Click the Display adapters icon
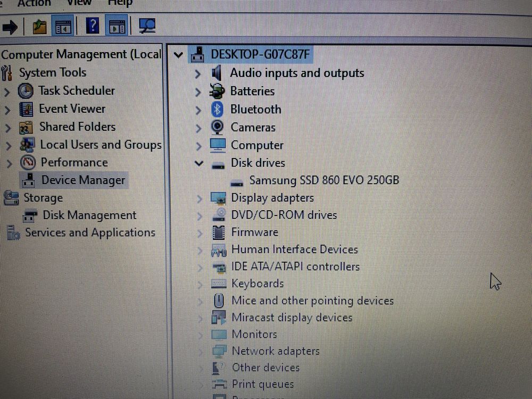 [x=218, y=198]
